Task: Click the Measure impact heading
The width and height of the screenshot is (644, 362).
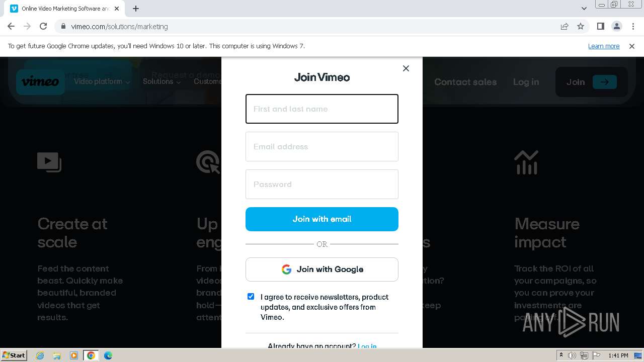Action: coord(547,233)
